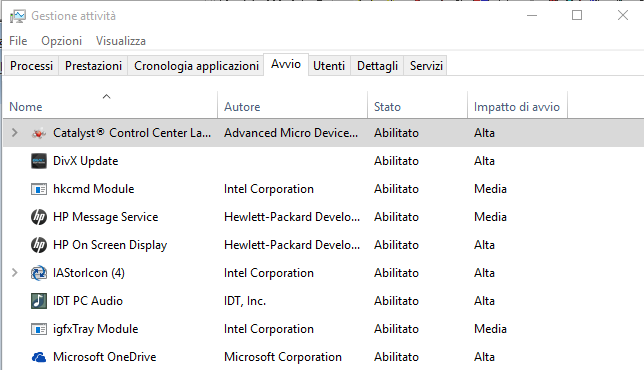The image size is (644, 370).
Task: Click Media impact of igfxTray Module
Action: coord(490,329)
